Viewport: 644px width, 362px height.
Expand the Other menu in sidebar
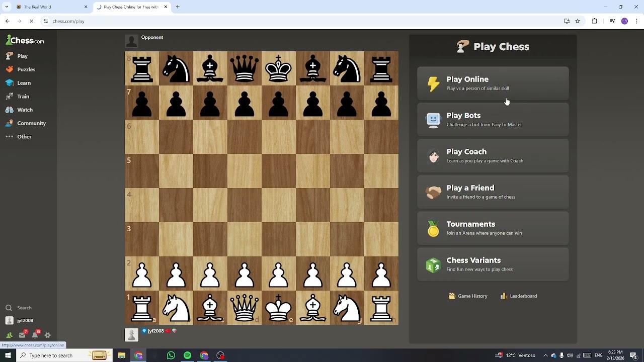pyautogui.click(x=28, y=137)
